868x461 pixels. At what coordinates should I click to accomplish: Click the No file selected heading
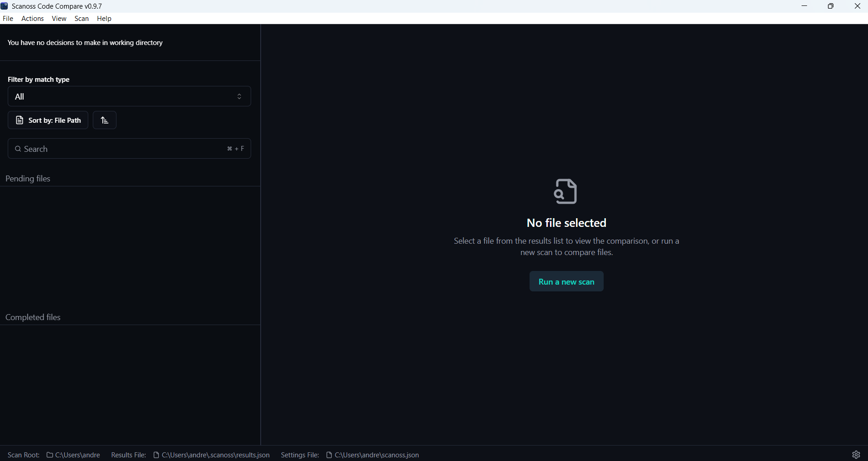(x=566, y=223)
